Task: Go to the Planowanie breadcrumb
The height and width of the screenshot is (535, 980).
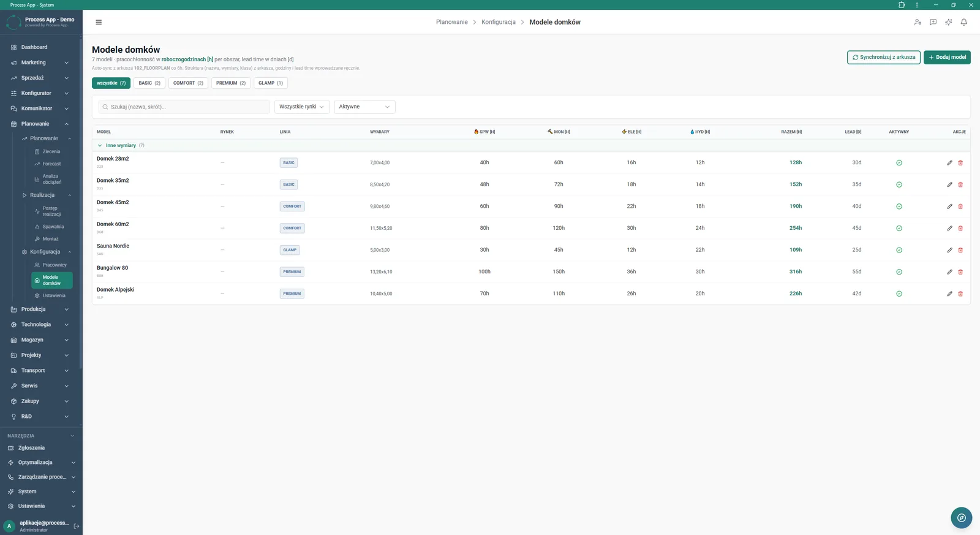Action: pos(451,22)
